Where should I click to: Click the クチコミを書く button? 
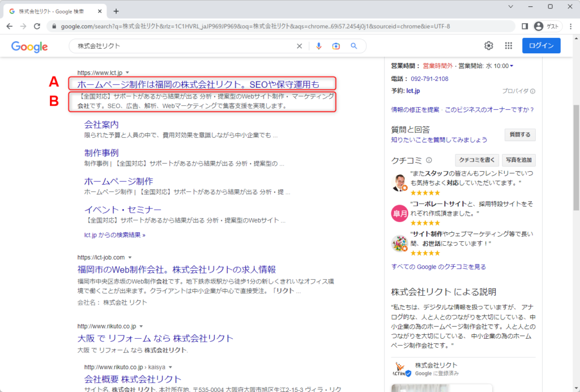click(476, 160)
